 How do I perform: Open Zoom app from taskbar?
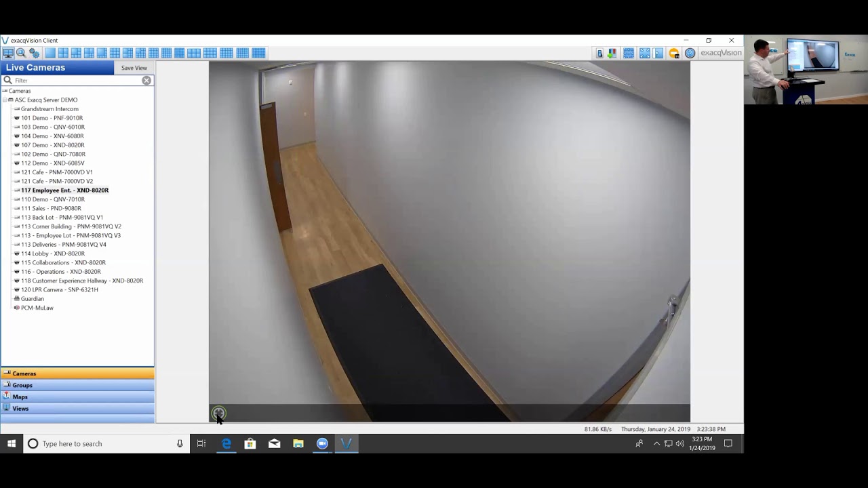(x=322, y=443)
